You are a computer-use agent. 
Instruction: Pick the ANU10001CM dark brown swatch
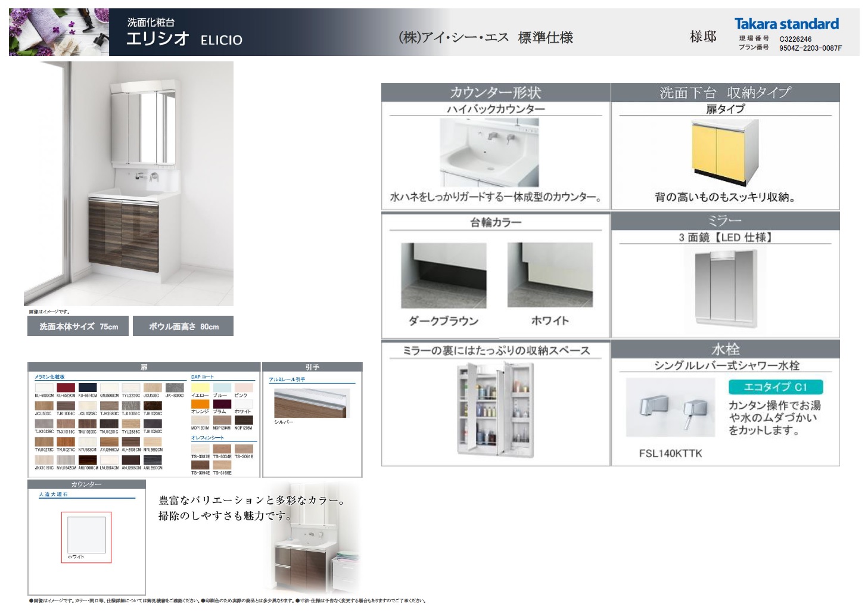click(88, 460)
